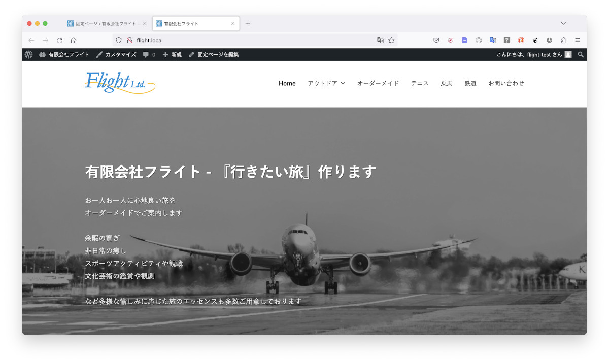
Task: Expand the アウトドア submenu arrow
Action: pos(343,83)
